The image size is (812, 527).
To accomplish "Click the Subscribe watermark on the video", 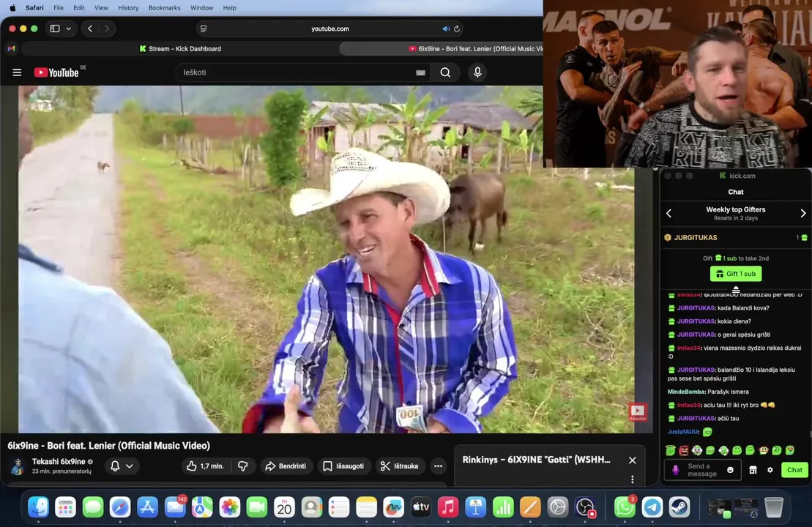I will point(638,412).
